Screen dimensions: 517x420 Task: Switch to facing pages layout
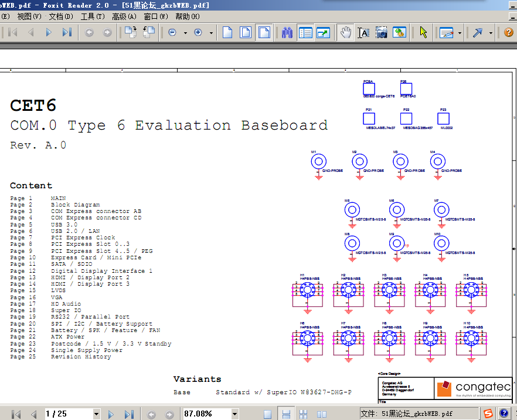322,414
